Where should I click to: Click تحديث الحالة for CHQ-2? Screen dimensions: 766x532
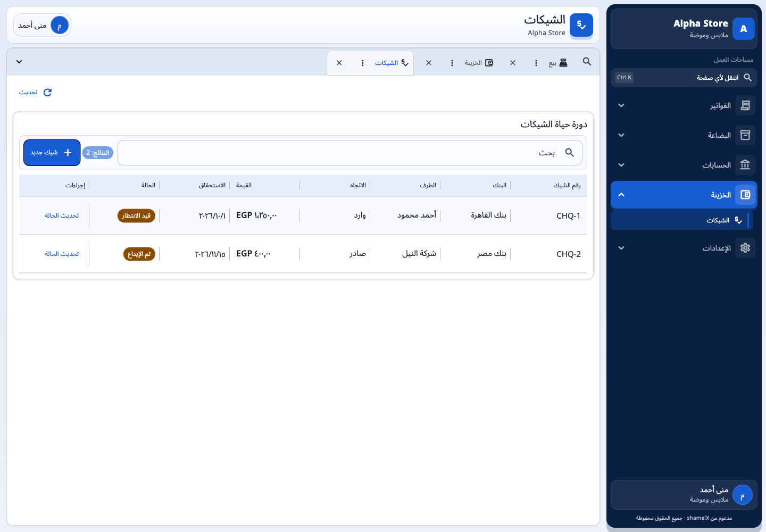coord(62,254)
